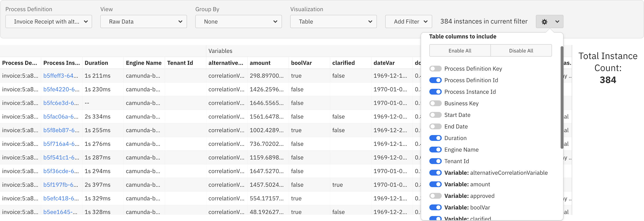The image size is (644, 221).
Task: Click the amount column header
Action: (x=260, y=63)
